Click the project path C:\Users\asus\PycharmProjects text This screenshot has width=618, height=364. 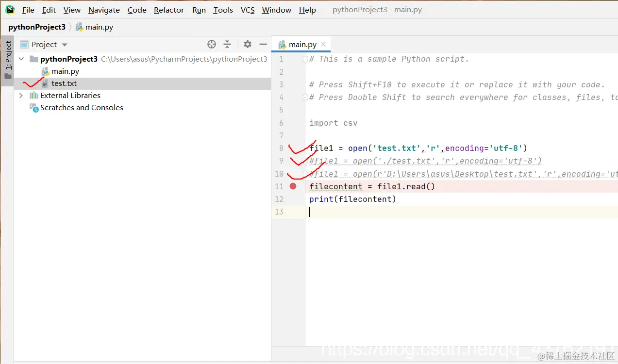coord(184,59)
